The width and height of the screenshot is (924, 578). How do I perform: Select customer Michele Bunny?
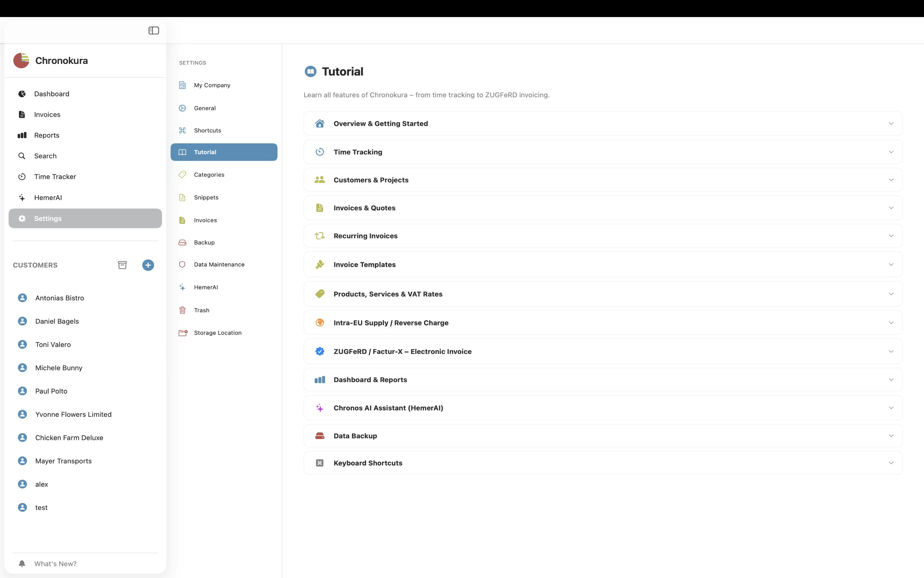85,368
